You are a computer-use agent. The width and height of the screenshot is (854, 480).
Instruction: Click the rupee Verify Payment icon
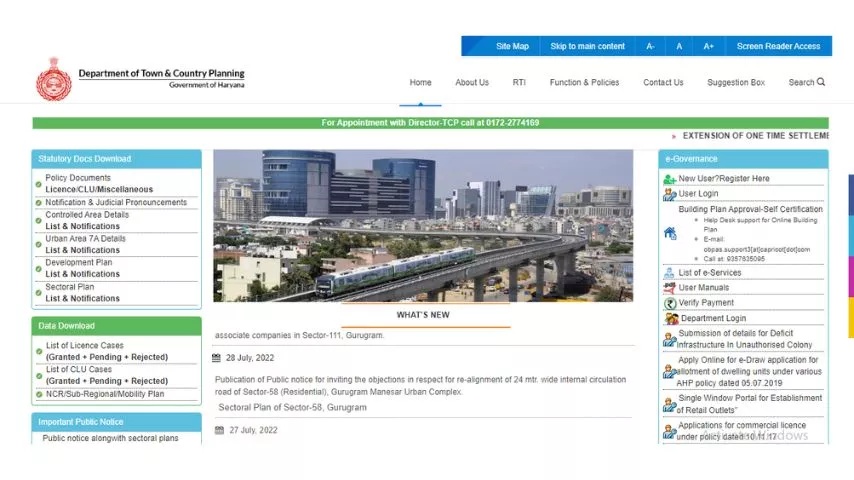670,303
